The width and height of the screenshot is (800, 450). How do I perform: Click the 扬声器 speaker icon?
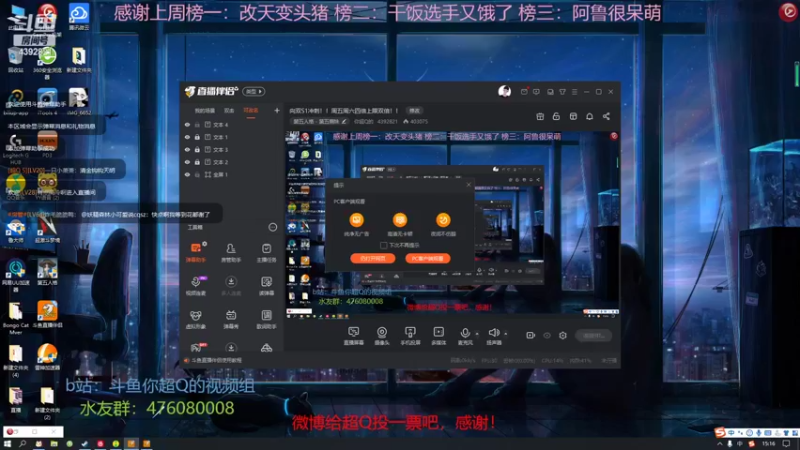click(493, 333)
